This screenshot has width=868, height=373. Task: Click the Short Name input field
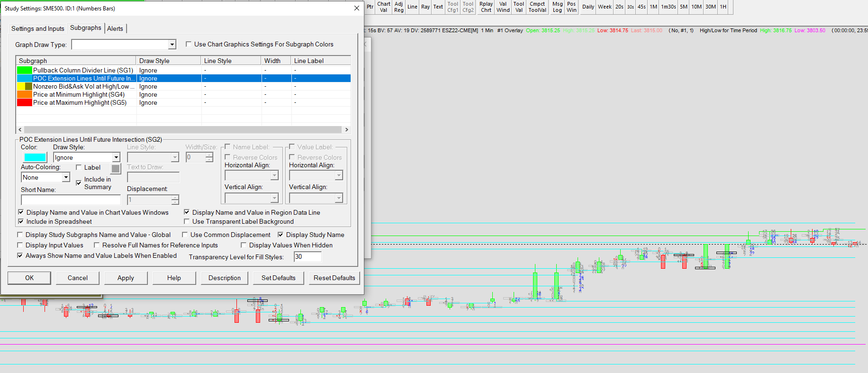[x=71, y=200]
